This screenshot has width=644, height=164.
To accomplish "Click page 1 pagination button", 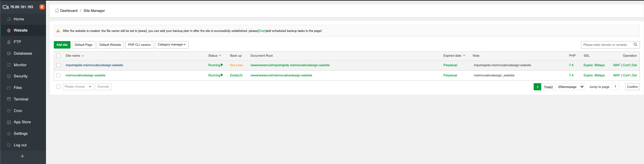I will [537, 87].
